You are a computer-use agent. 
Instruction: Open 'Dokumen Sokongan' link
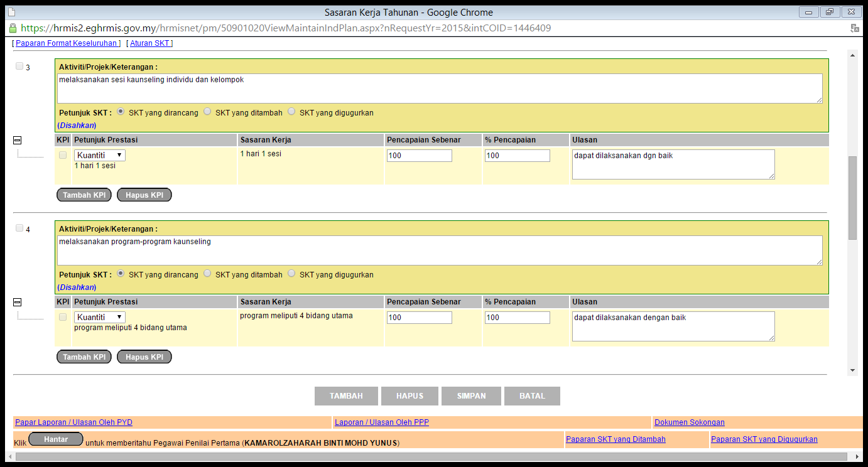(690, 422)
